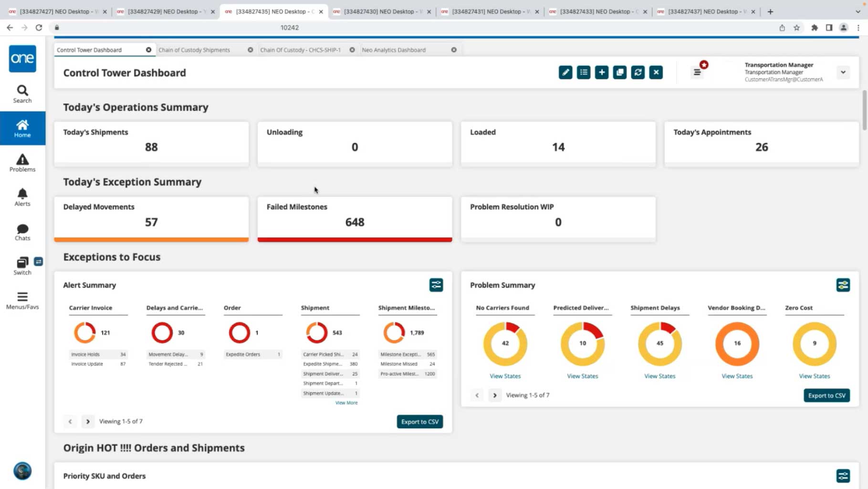
Task: Click the pencil edit dashboard icon
Action: (565, 73)
